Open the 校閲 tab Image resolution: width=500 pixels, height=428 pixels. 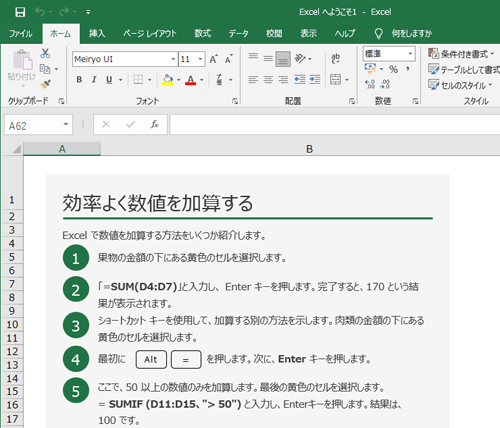(x=274, y=33)
